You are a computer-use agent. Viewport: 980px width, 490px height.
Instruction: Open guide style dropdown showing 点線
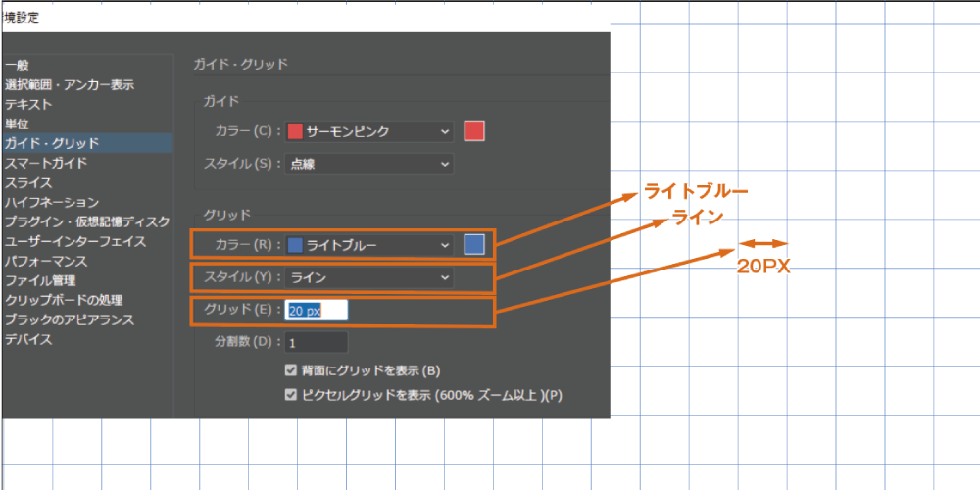[368, 164]
